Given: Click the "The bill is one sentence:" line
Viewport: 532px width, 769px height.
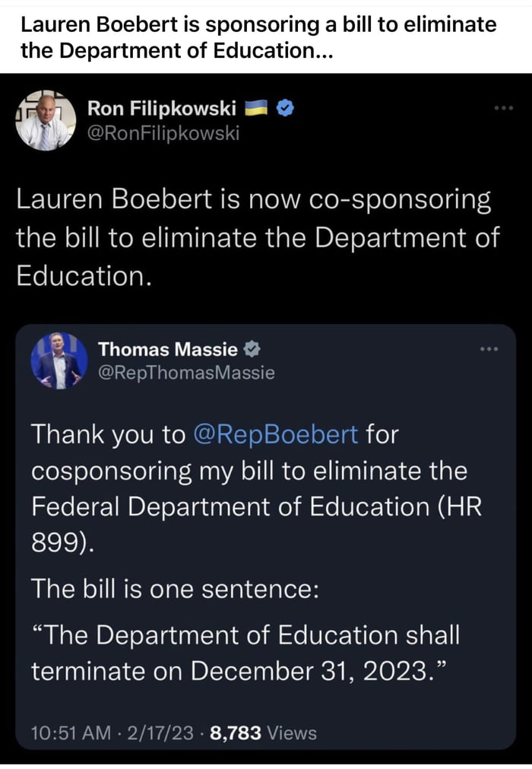Looking at the screenshot, I should pyautogui.click(x=175, y=589).
